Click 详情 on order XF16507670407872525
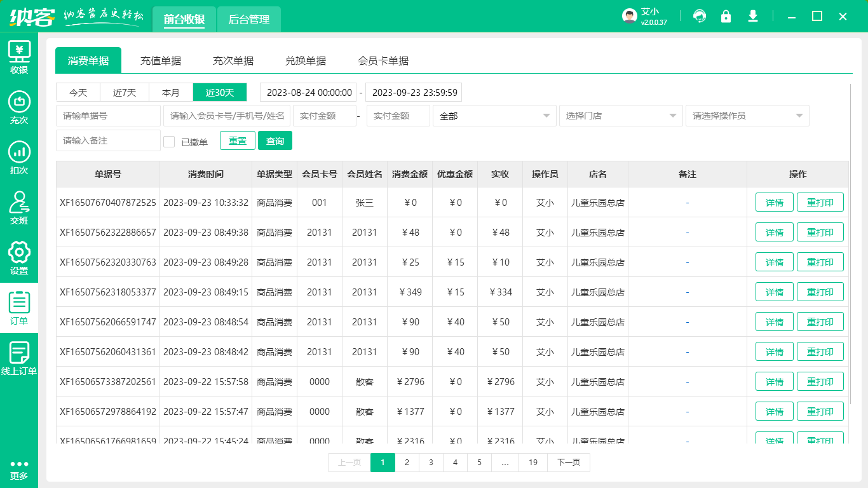Screen dimensions: 868x488 [x=774, y=202]
